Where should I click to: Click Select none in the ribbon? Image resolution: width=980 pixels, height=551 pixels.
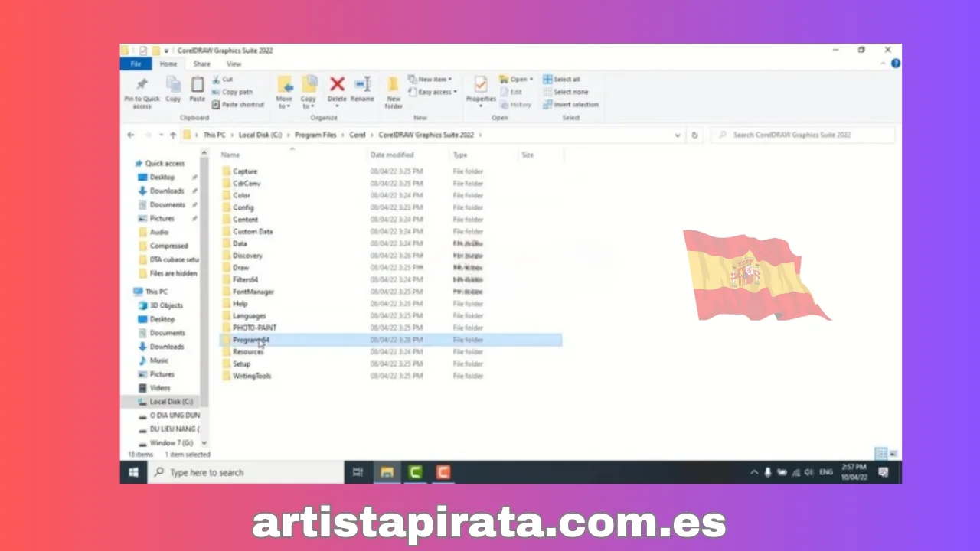(x=565, y=92)
